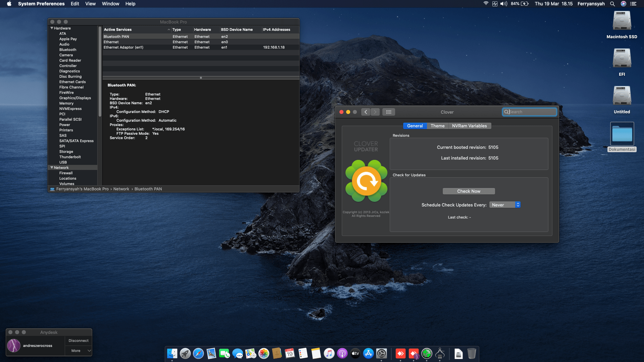Open Calendar from the dock
Image resolution: width=644 pixels, height=362 pixels.
coord(290,353)
